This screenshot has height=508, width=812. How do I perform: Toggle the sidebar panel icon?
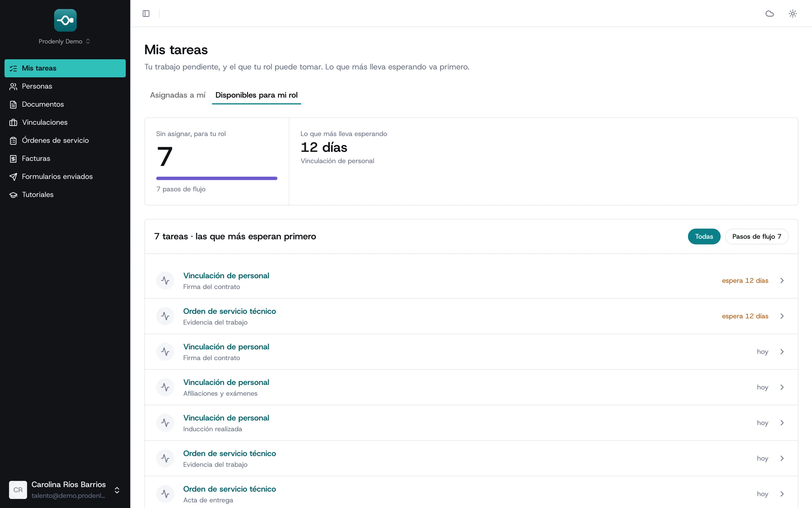146,14
